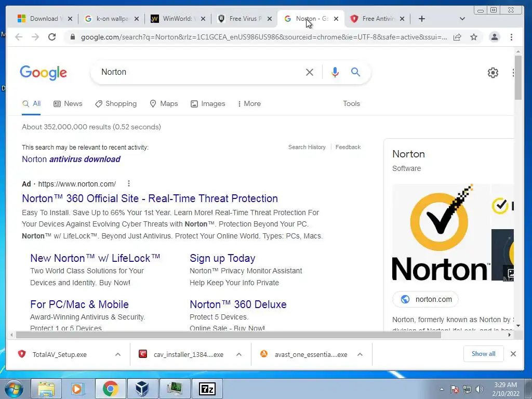Open New Norton w/ LifeLock link
The height and width of the screenshot is (399, 532).
95,258
